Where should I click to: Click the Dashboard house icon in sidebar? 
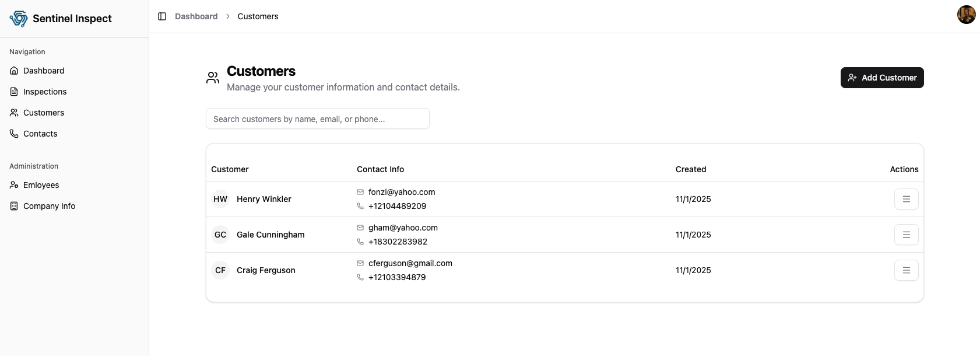[x=14, y=71]
